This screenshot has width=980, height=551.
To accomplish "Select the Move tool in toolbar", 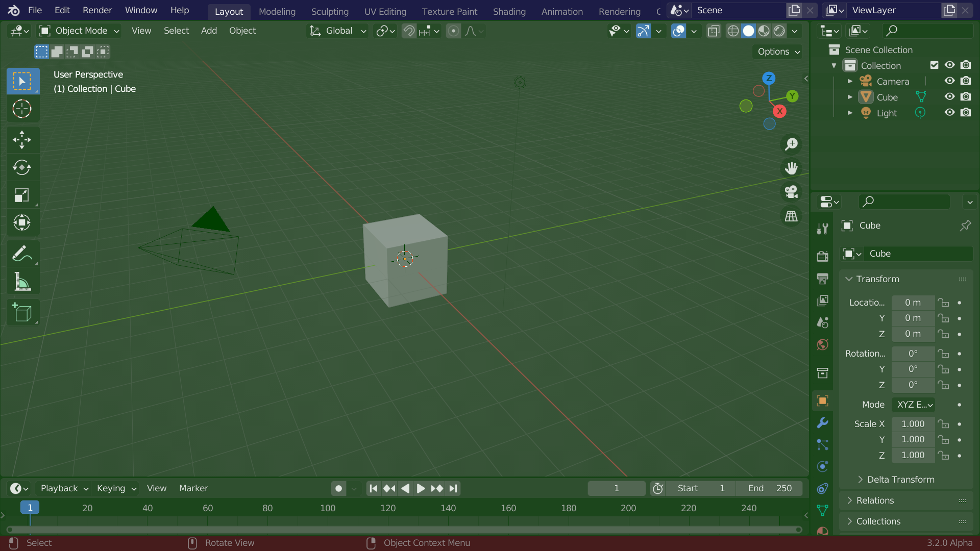I will coord(21,139).
